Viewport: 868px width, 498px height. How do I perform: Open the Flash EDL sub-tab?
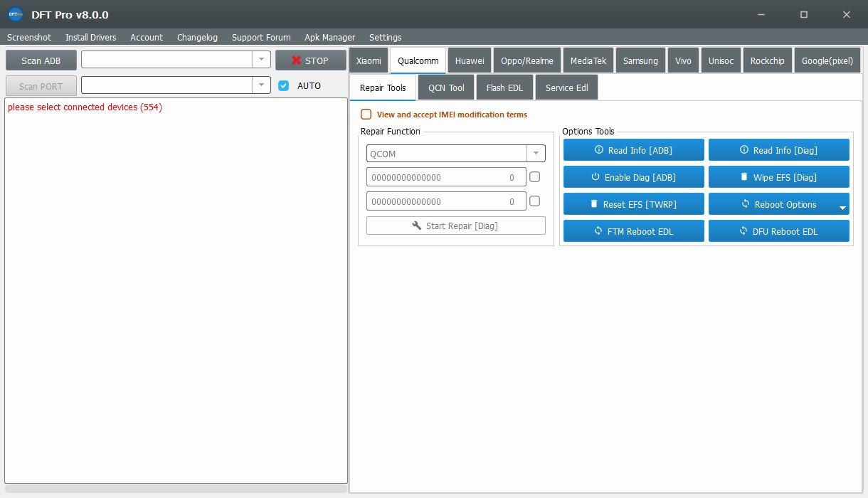tap(504, 88)
